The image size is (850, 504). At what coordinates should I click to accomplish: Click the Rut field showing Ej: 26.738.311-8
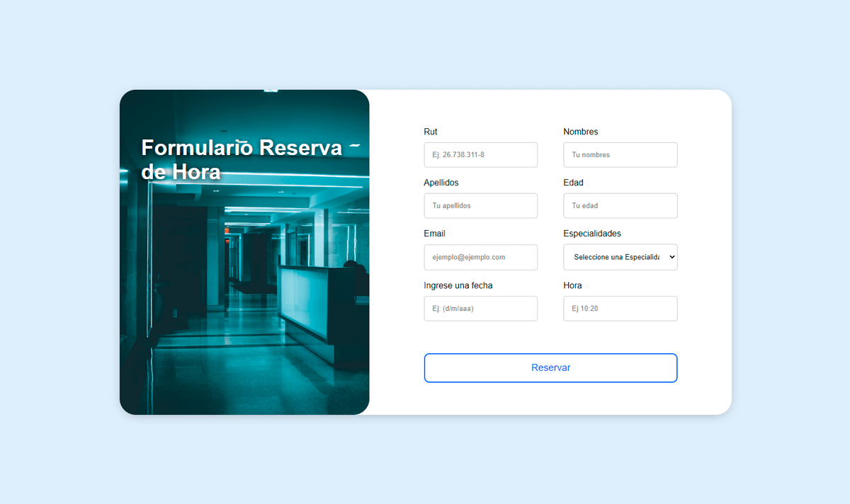[480, 154]
